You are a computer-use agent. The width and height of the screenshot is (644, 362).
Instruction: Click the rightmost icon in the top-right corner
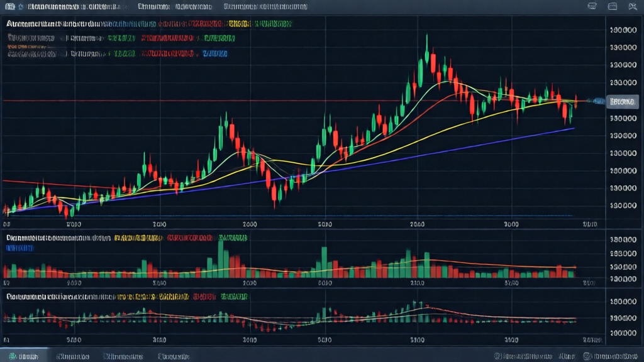coord(631,6)
